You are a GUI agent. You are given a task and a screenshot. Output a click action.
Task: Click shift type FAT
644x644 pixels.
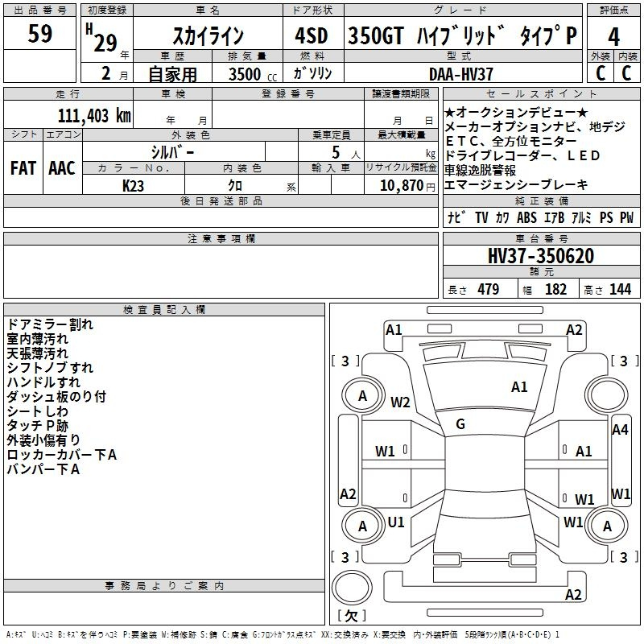click(23, 168)
